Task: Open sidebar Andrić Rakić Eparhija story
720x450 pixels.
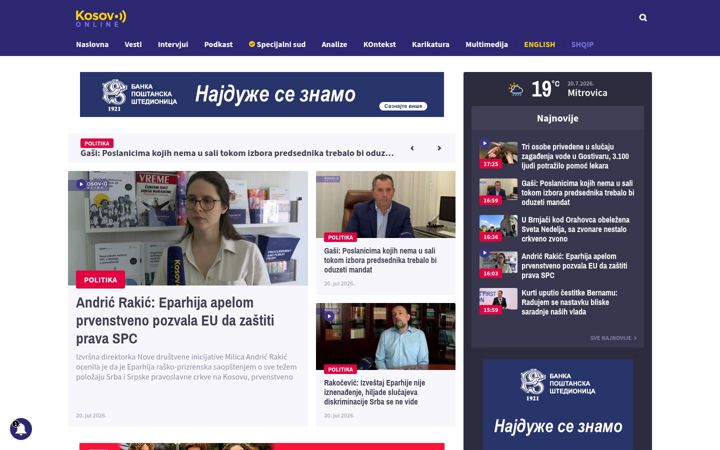Action: coord(574,266)
